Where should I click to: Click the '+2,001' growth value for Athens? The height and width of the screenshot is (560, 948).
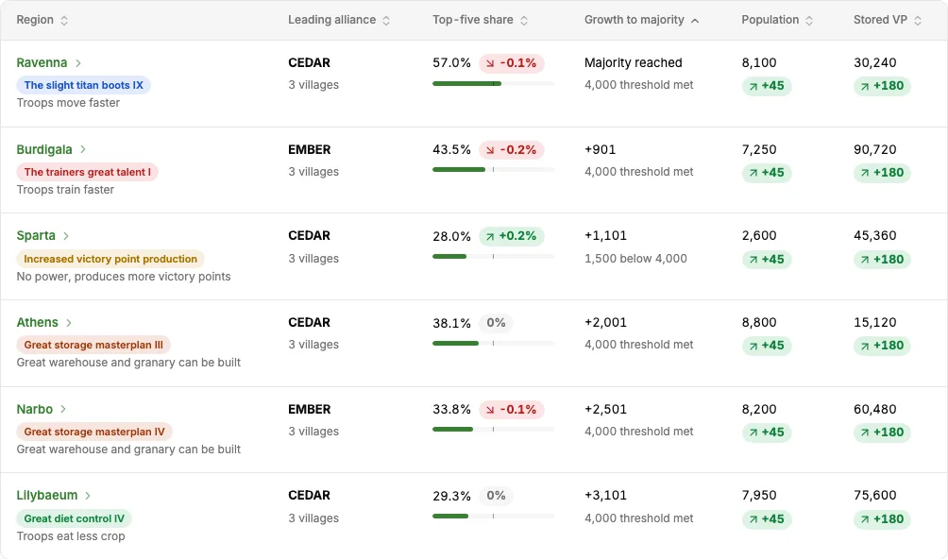(x=605, y=322)
